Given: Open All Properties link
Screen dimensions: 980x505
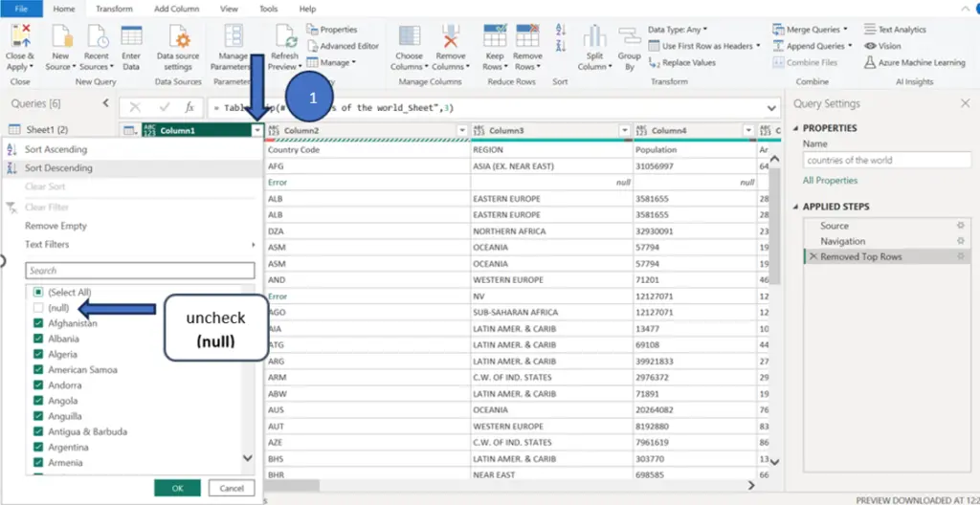Looking at the screenshot, I should pyautogui.click(x=830, y=181).
